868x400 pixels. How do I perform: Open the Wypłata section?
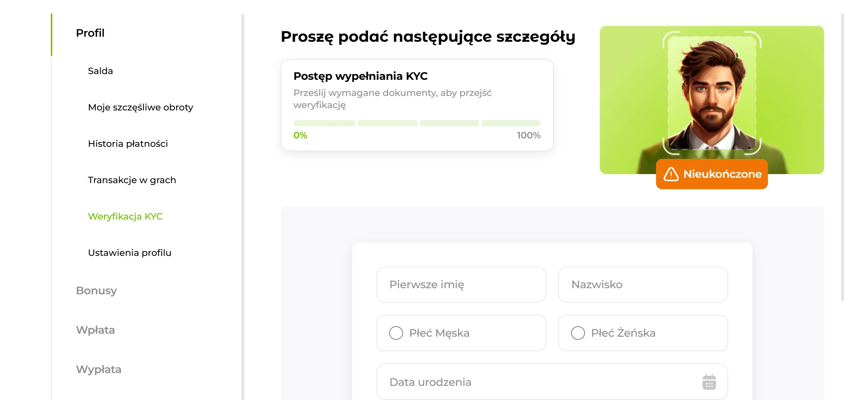(99, 369)
